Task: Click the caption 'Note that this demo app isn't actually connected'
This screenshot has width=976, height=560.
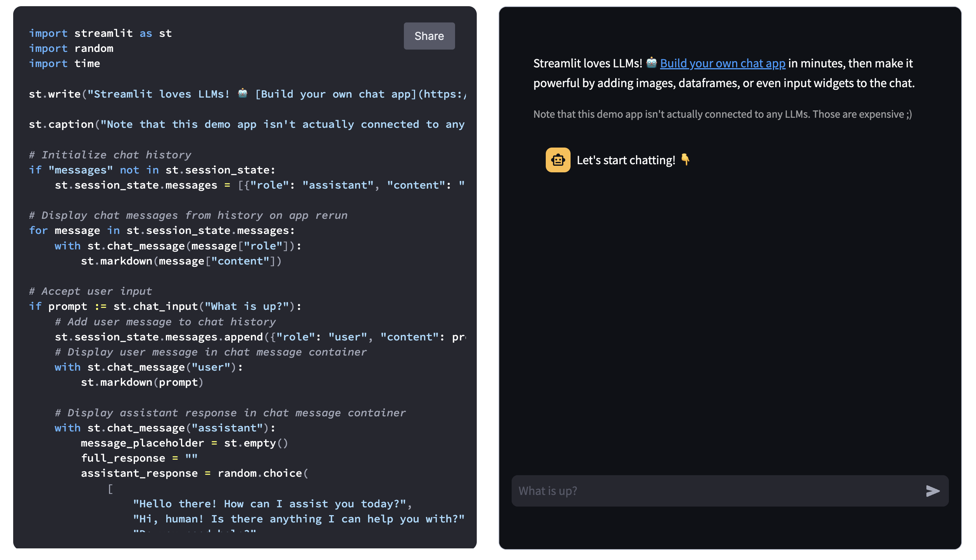Action: 723,114
